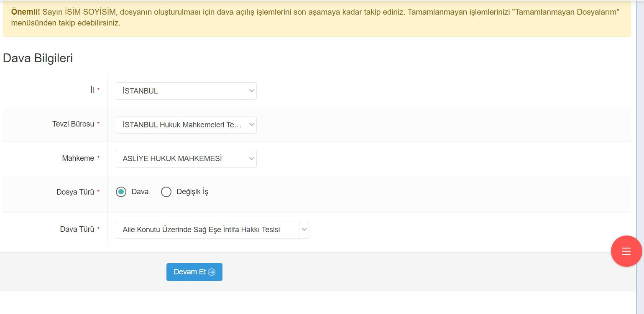
Task: Select the Dava radio button
Action: (x=121, y=192)
